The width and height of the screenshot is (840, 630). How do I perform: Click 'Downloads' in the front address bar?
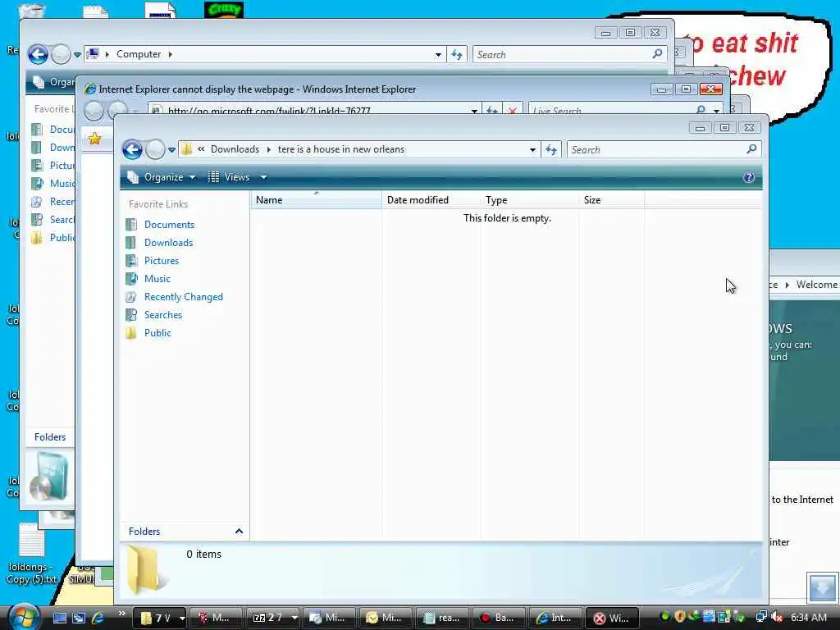(x=235, y=149)
